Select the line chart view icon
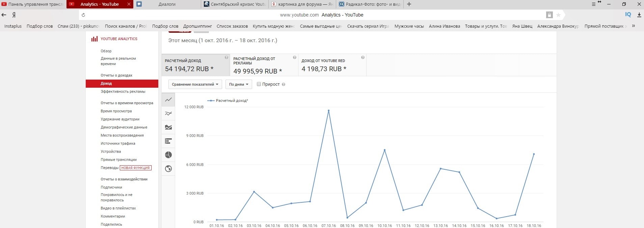The image size is (644, 228). click(x=168, y=100)
